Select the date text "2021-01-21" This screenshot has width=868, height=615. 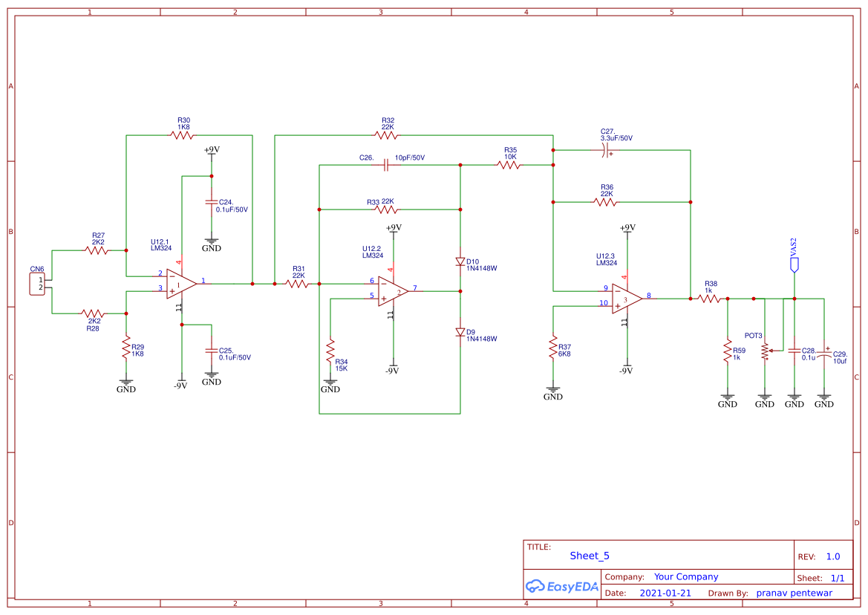point(665,593)
